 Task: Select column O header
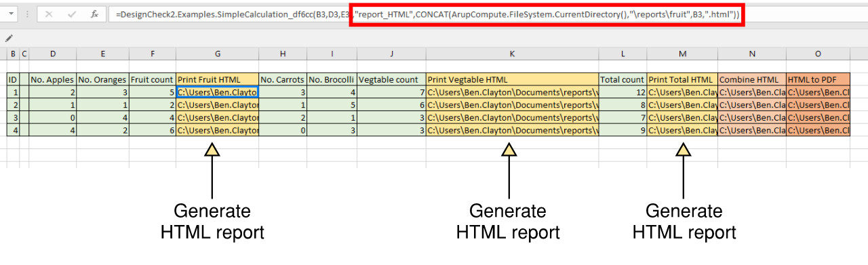pos(818,54)
